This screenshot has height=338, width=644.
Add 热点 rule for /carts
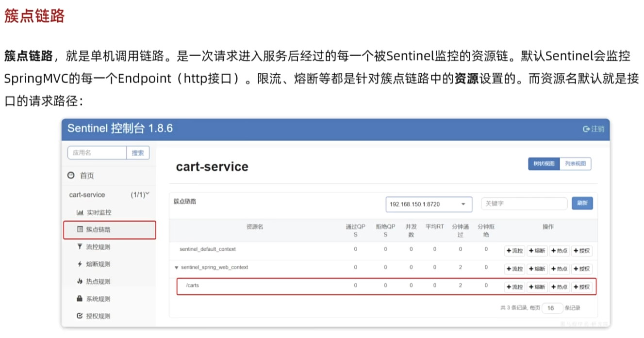pos(559,287)
